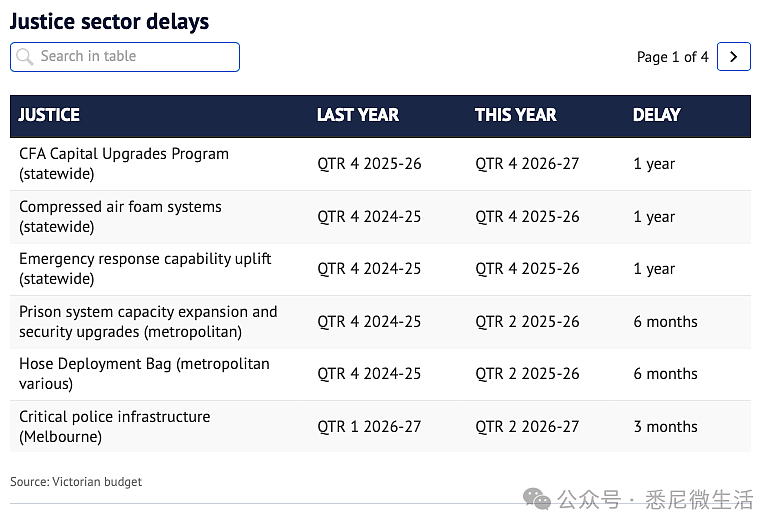Image resolution: width=778 pixels, height=530 pixels.
Task: Select Prison system capacity expansion row
Action: point(380,322)
